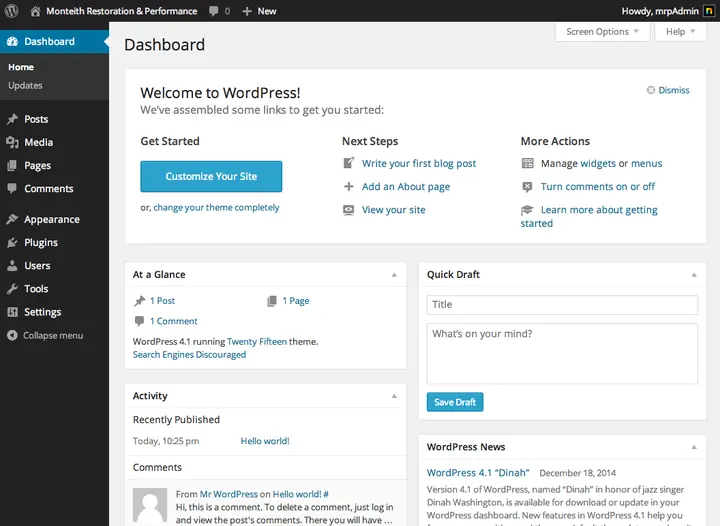
Task: Click the page icon next to 1 Page
Action: (x=272, y=301)
